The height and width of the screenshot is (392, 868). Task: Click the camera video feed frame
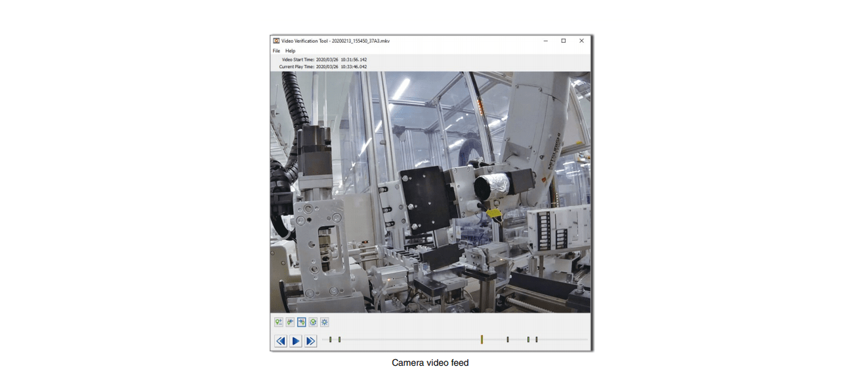pos(430,191)
